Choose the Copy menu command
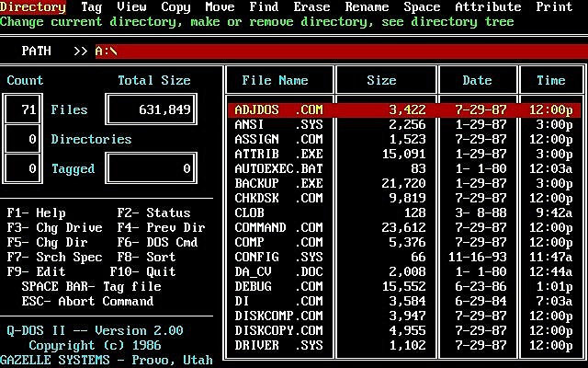The height and width of the screenshot is (368, 588). [175, 6]
